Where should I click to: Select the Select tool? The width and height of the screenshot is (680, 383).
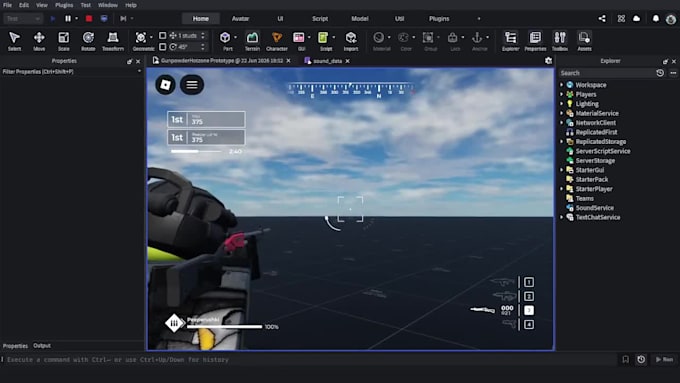point(14,41)
